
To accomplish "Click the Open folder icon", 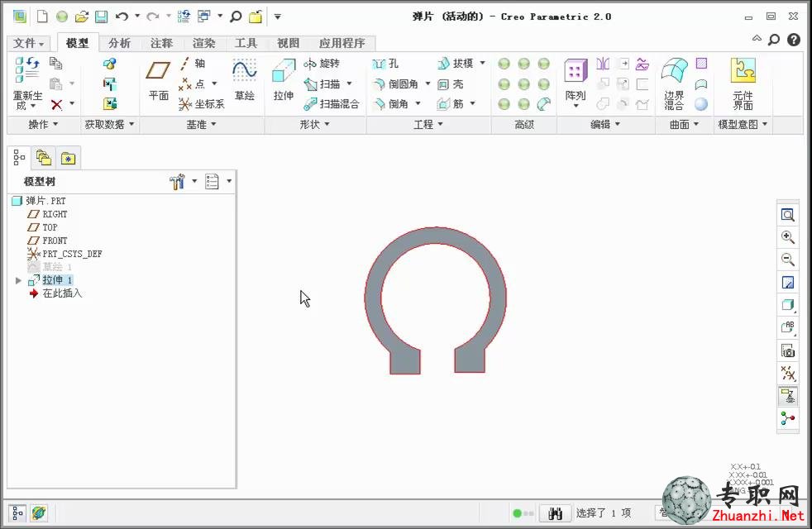I will (81, 17).
